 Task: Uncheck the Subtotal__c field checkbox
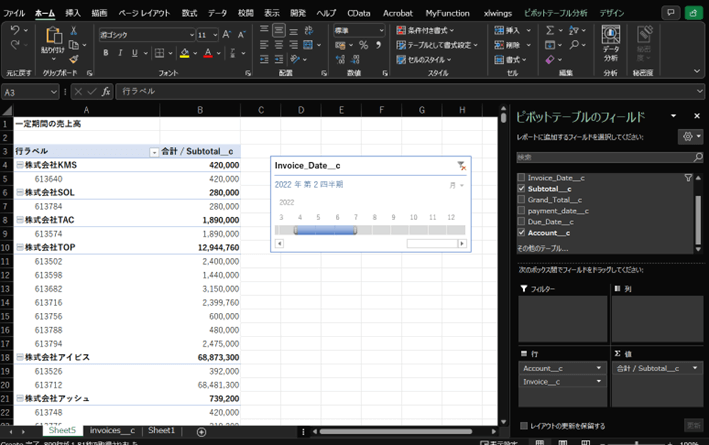tap(521, 188)
